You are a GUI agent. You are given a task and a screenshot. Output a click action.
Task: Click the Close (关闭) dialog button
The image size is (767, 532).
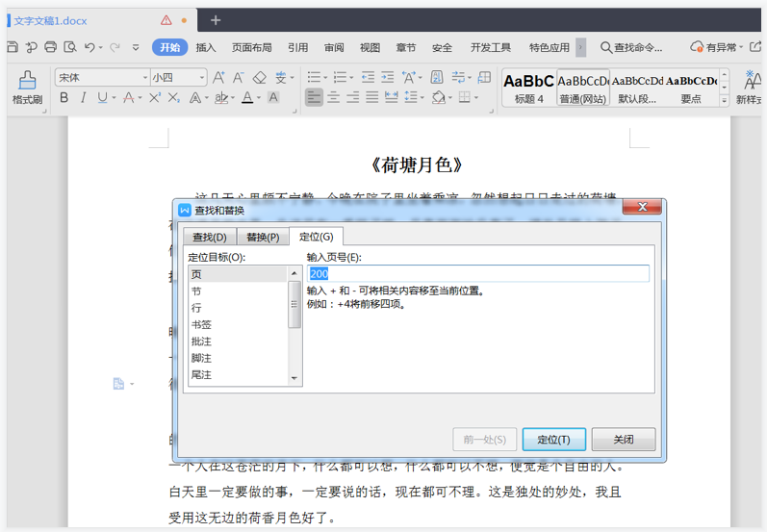624,440
